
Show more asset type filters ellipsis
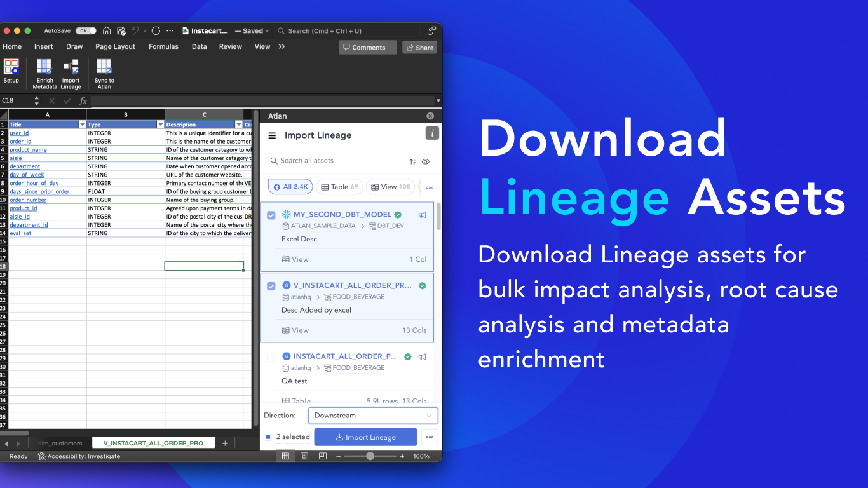coord(430,187)
